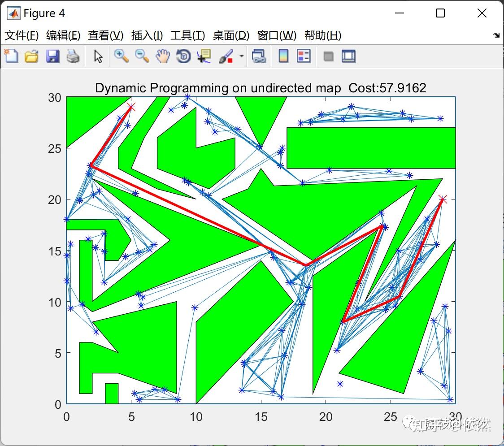Click the New Figure icon
The width and height of the screenshot is (504, 446).
(x=11, y=56)
